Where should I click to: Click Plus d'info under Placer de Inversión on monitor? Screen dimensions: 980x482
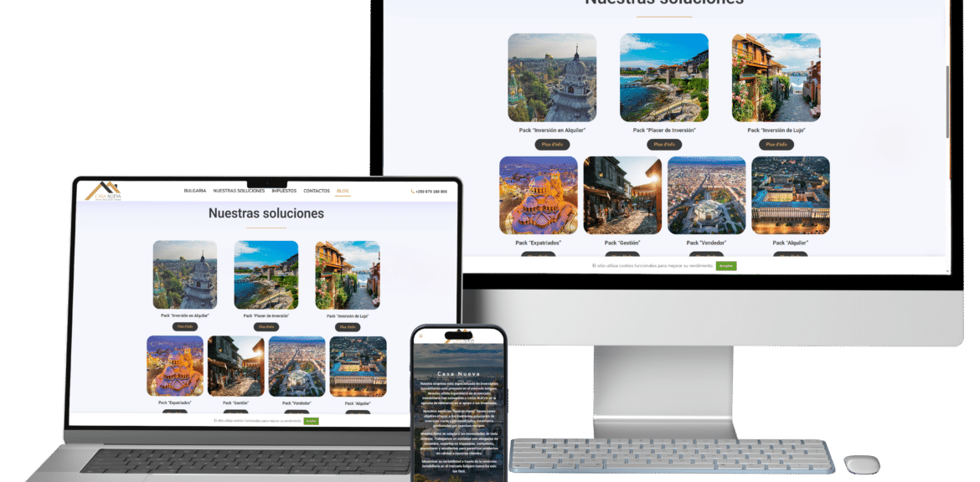click(664, 144)
